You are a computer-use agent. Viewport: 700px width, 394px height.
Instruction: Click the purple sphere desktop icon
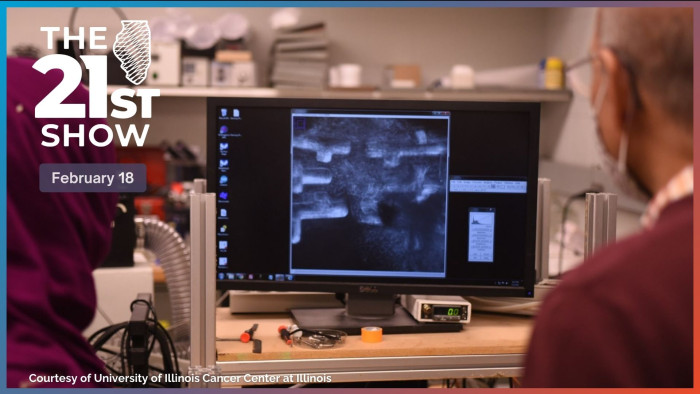(224, 130)
